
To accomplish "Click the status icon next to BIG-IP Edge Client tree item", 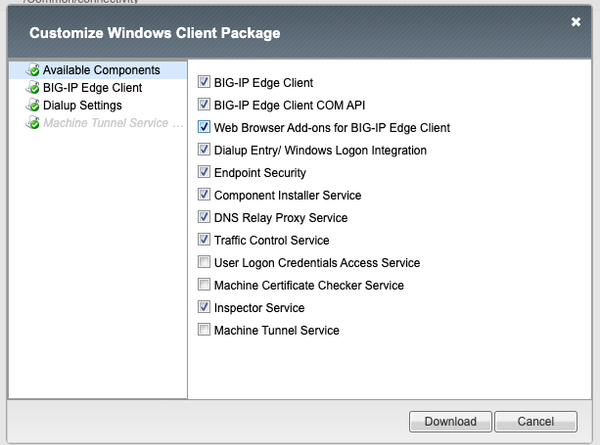I will coord(33,88).
